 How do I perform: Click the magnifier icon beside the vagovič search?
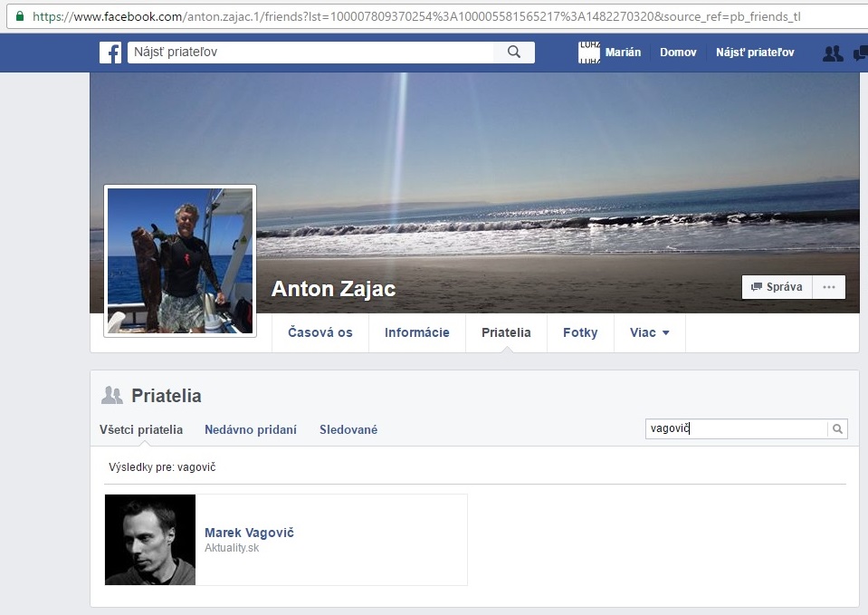pos(838,428)
